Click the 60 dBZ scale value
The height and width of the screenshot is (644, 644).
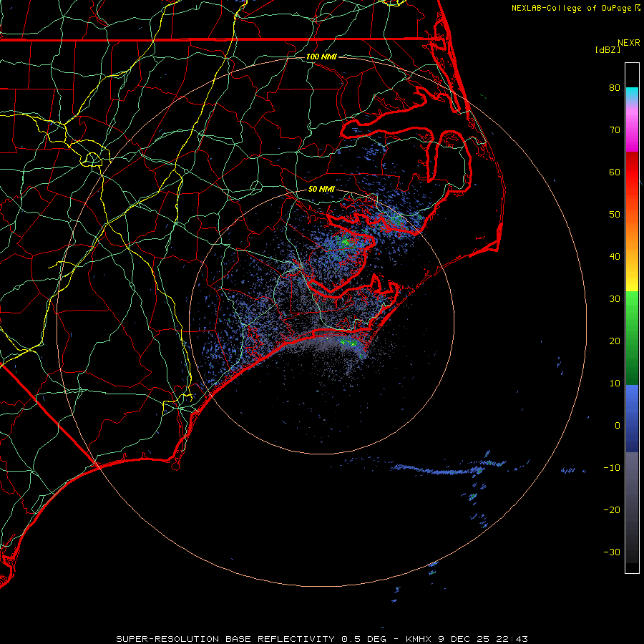tap(615, 172)
